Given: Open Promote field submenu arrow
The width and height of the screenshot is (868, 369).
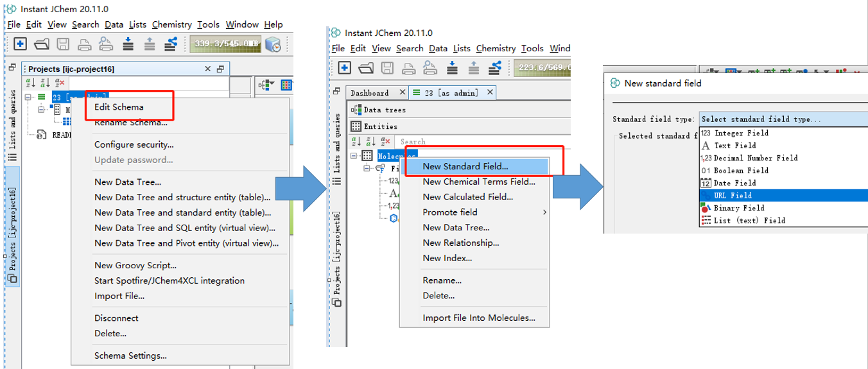Looking at the screenshot, I should 544,212.
